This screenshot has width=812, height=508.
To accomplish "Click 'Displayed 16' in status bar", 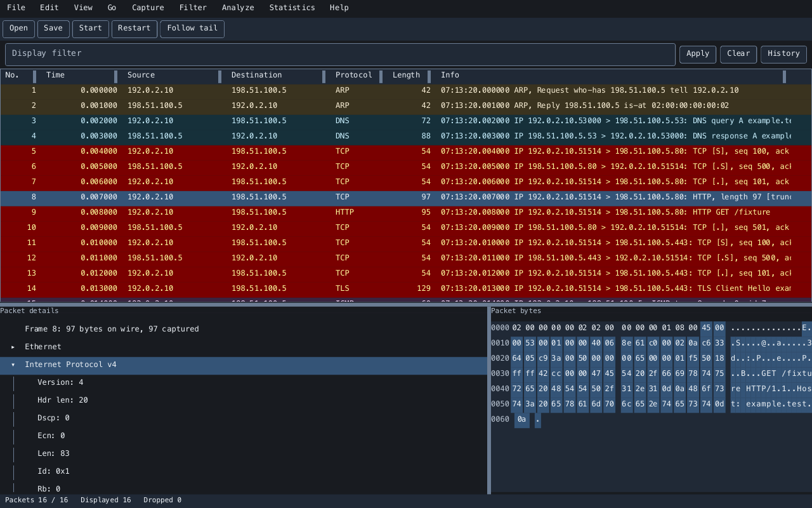I will click(106, 500).
